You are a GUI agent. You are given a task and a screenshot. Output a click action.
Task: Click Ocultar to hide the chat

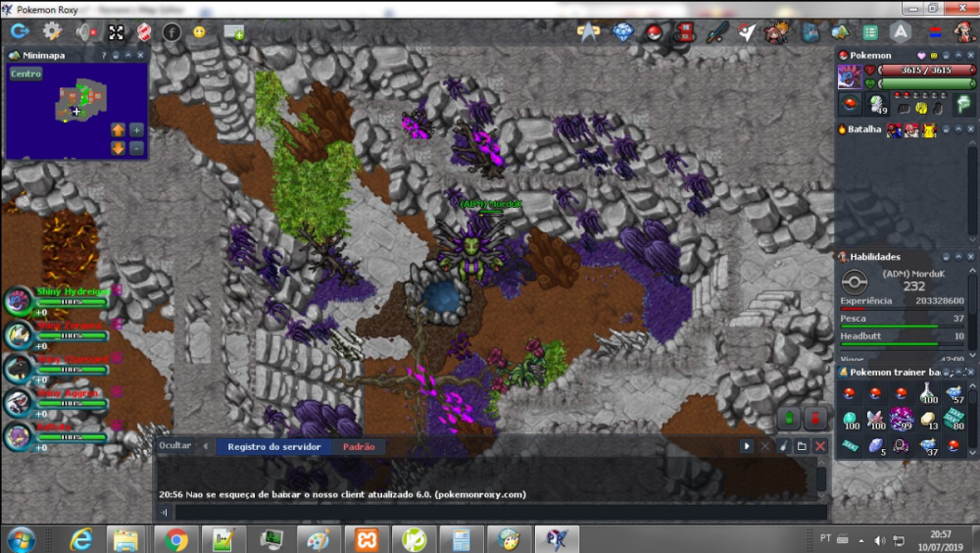(175, 445)
